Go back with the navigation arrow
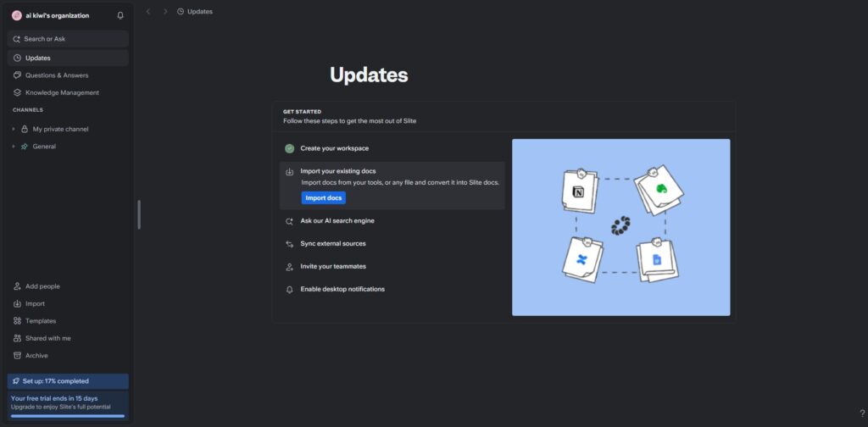Image resolution: width=868 pixels, height=427 pixels. pyautogui.click(x=147, y=11)
